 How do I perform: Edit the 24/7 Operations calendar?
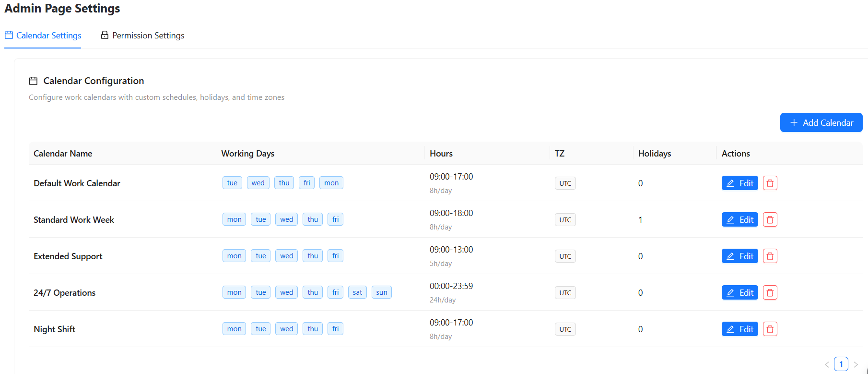(x=739, y=292)
